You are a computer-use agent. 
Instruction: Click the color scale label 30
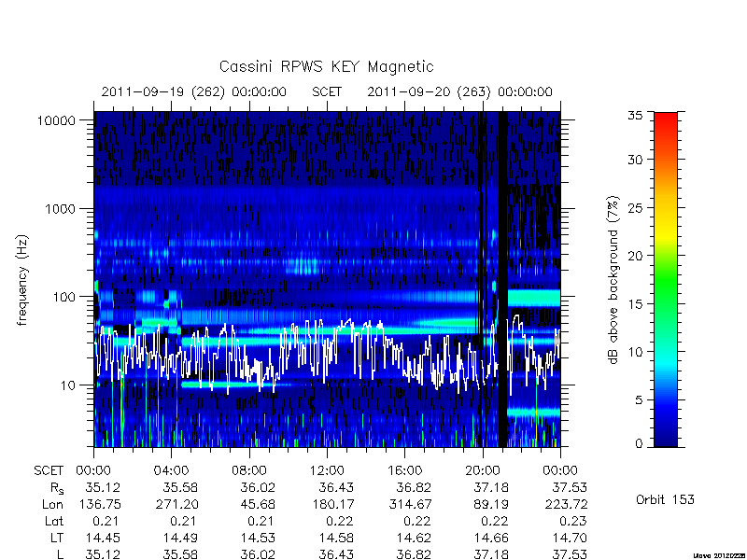click(635, 160)
